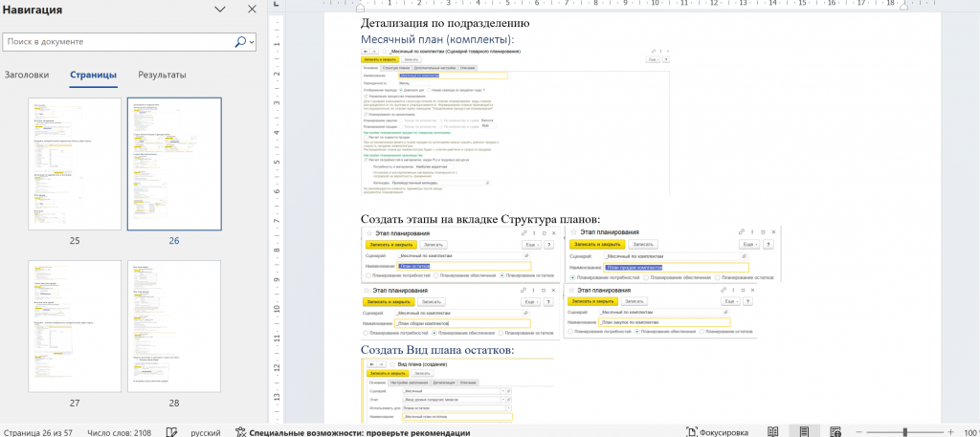The height and width of the screenshot is (437, 980).
Task: Expand the search options dropdown arrow
Action: click(x=253, y=42)
